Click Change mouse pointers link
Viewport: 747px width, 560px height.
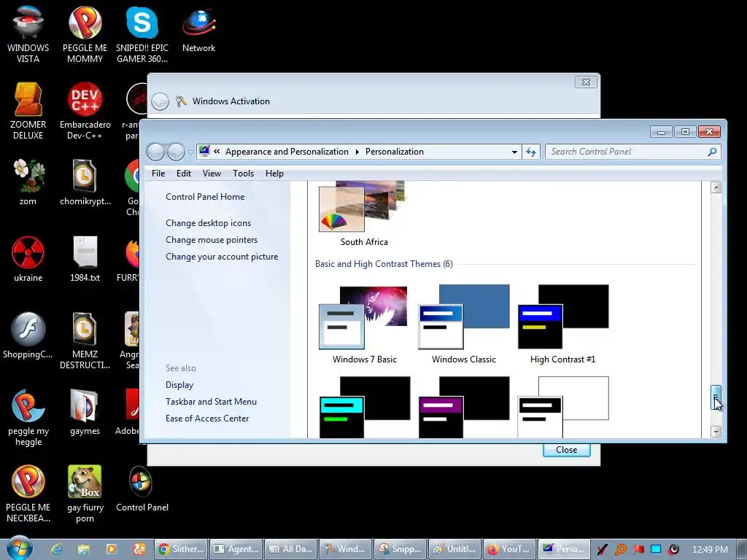[x=212, y=239]
